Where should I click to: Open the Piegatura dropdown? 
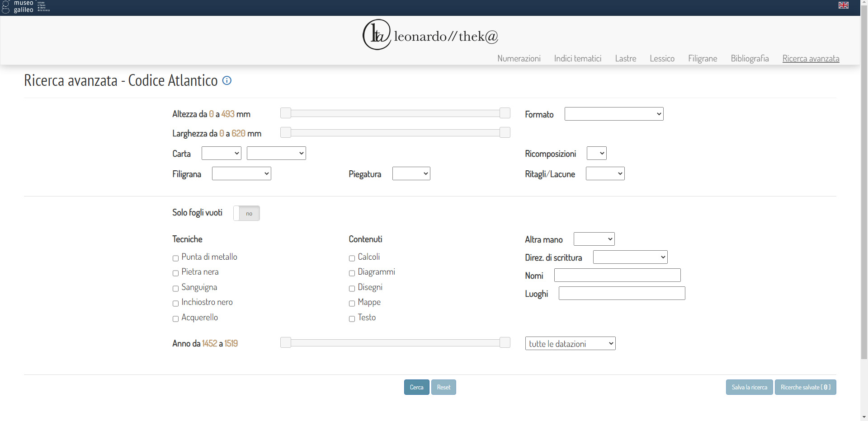411,173
